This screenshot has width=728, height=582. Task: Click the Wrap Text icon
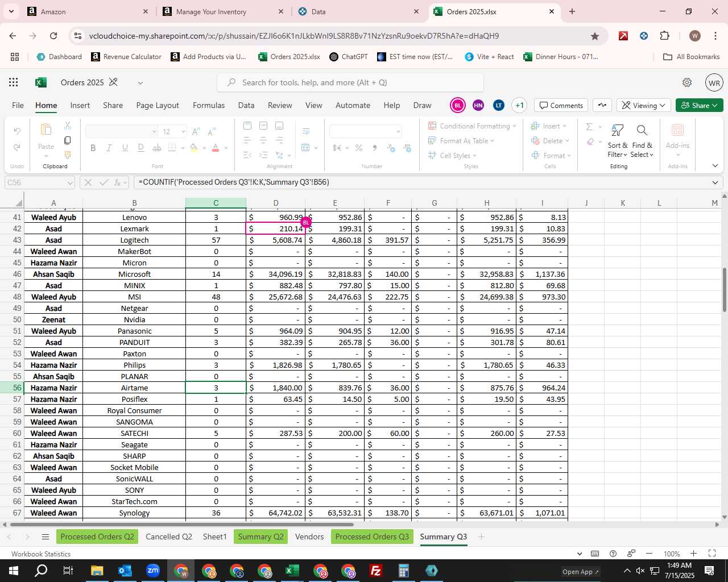[306, 131]
